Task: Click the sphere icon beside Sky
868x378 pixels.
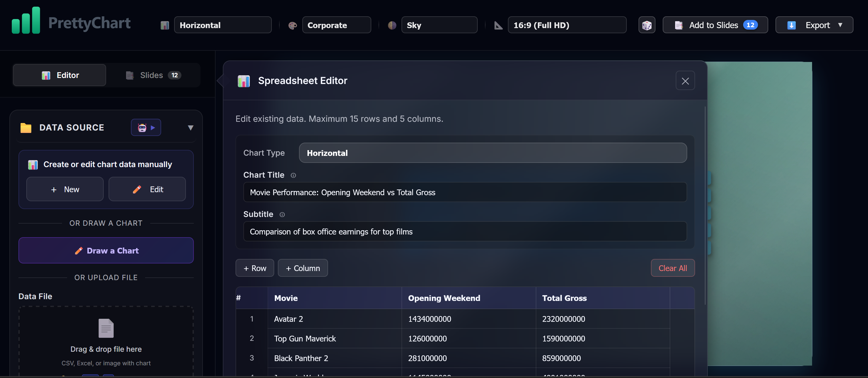Action: click(392, 25)
